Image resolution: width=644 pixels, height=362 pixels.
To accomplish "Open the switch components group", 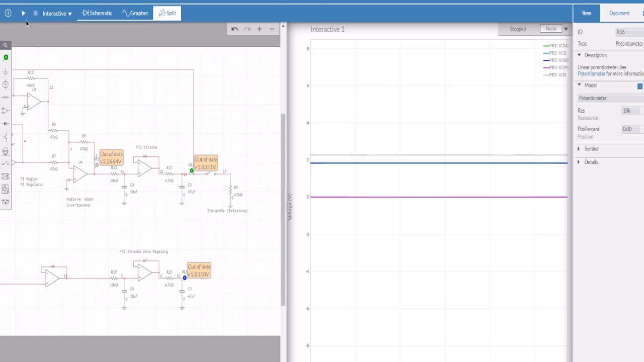I will click(6, 163).
